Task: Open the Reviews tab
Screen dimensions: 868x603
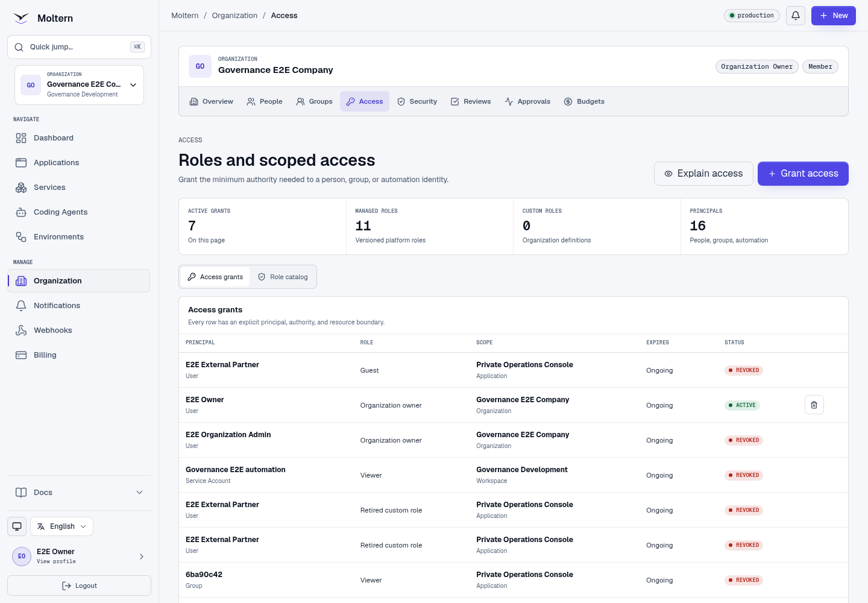Action: 471,101
